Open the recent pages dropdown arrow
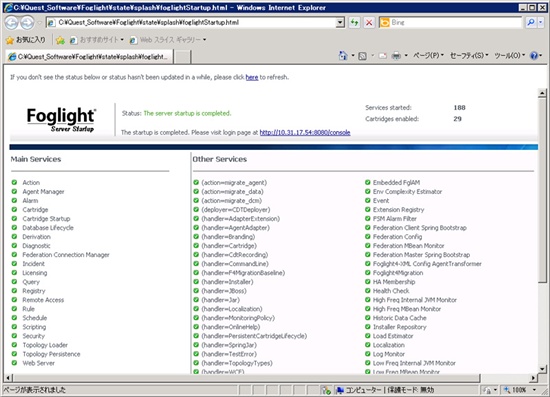 tap(39, 23)
